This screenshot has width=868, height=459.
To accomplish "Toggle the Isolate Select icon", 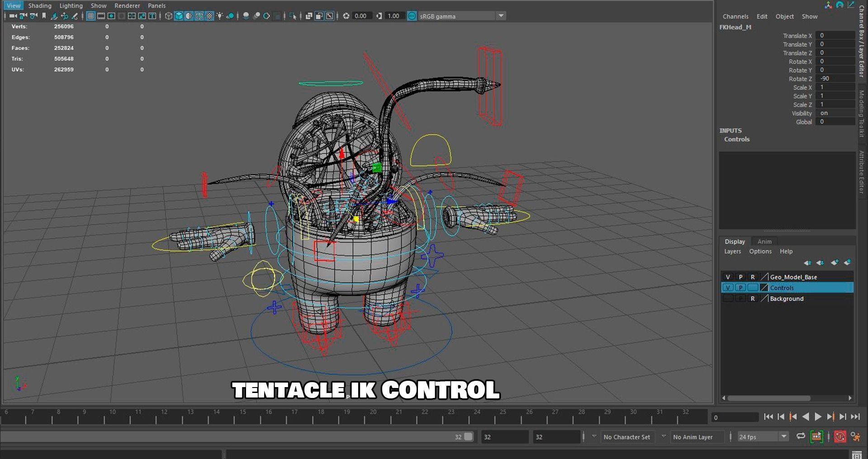I will tap(293, 16).
